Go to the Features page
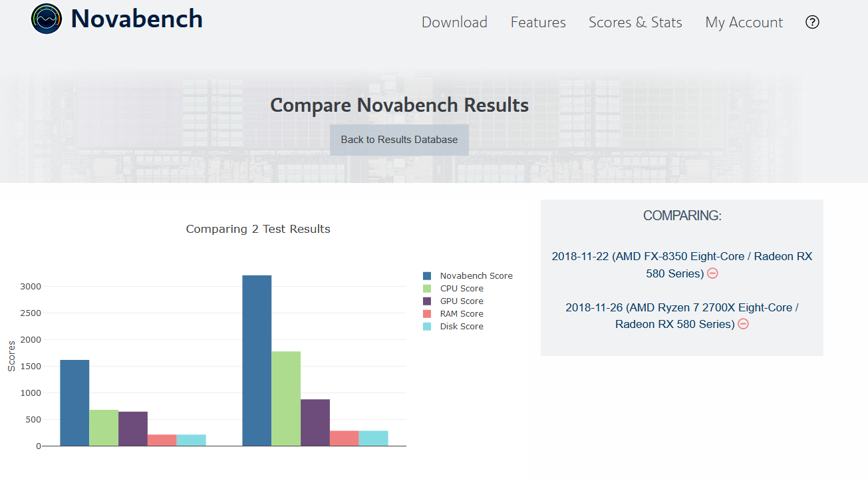868x481 pixels. pos(538,23)
